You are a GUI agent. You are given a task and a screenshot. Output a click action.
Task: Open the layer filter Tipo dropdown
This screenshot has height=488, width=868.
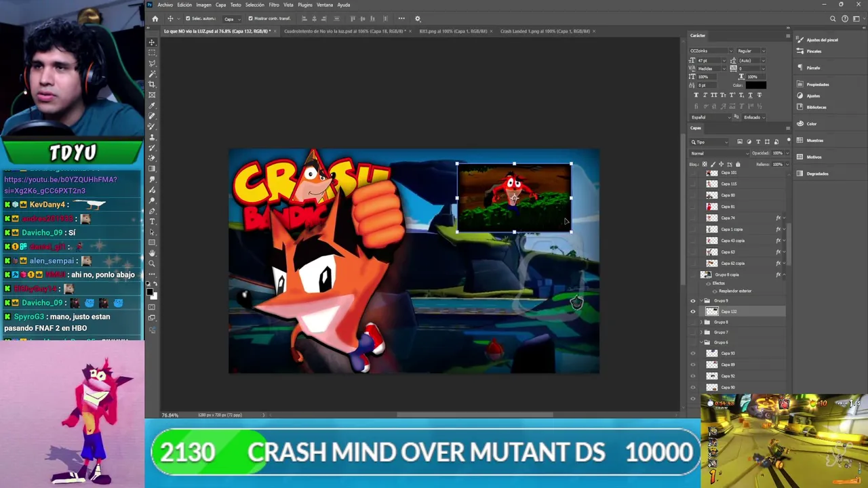point(709,142)
